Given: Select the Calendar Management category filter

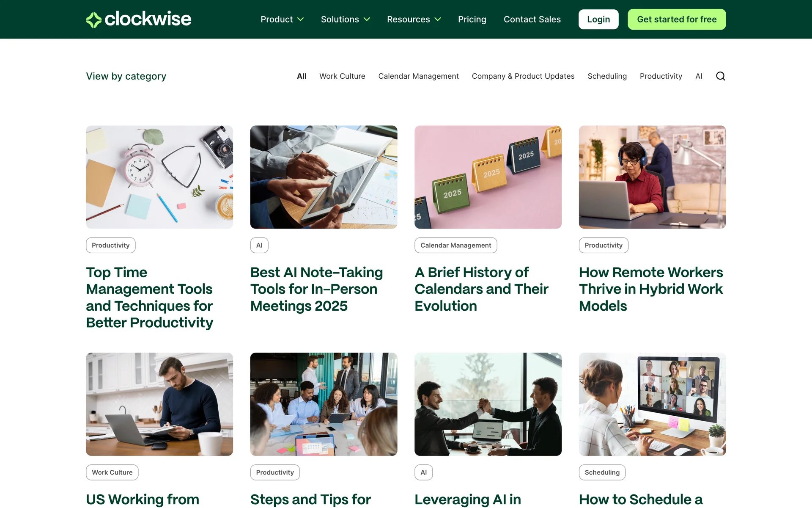Looking at the screenshot, I should click(418, 76).
